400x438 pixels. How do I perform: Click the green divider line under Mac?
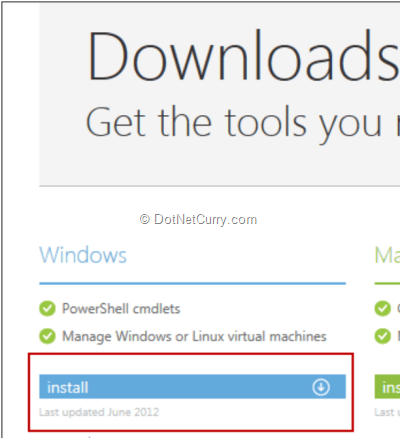tap(387, 284)
